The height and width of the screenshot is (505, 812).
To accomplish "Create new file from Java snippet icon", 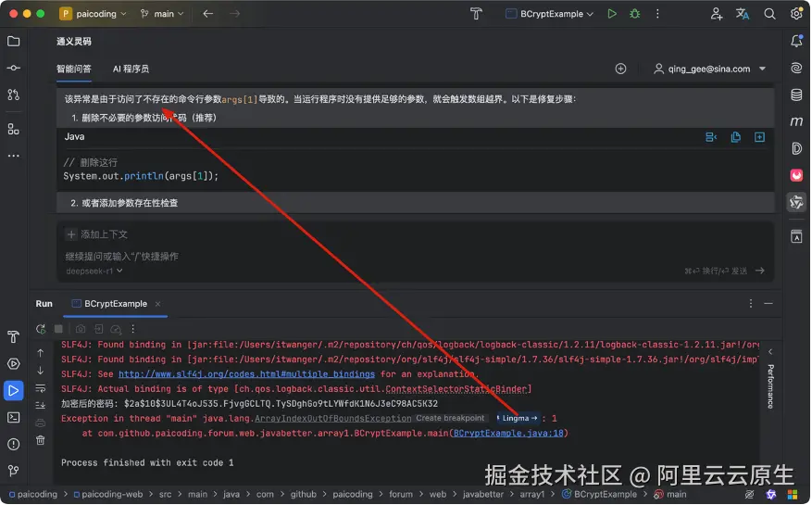I will pos(760,137).
